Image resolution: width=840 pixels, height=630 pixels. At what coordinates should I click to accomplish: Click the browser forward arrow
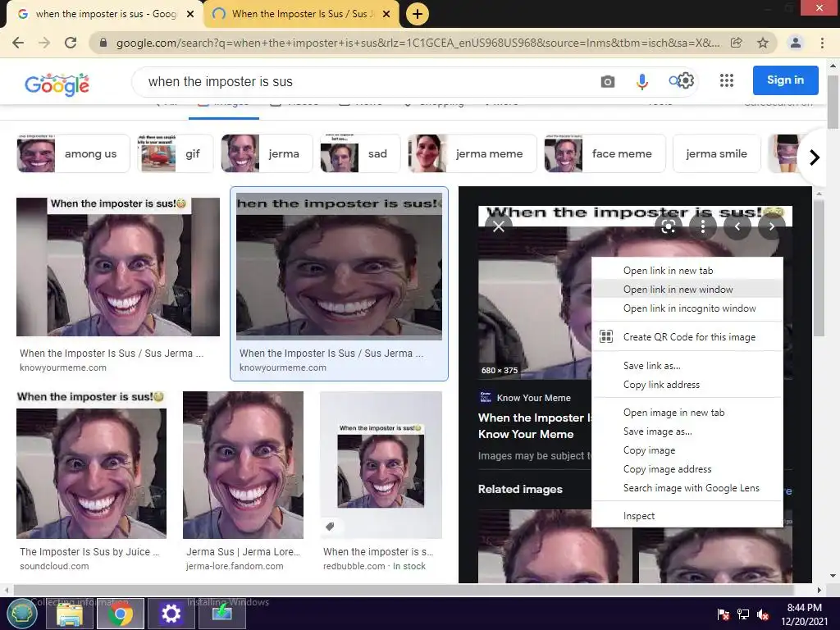pos(44,43)
